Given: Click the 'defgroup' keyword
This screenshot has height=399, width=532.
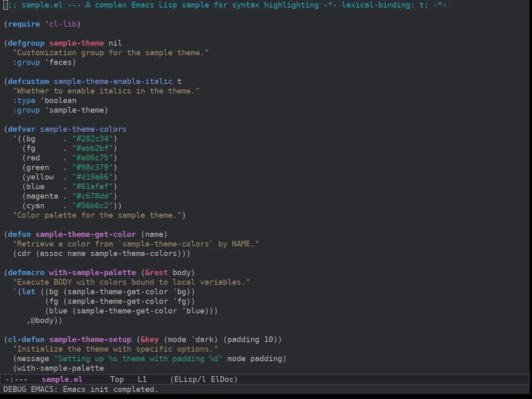Looking at the screenshot, I should [x=26, y=43].
